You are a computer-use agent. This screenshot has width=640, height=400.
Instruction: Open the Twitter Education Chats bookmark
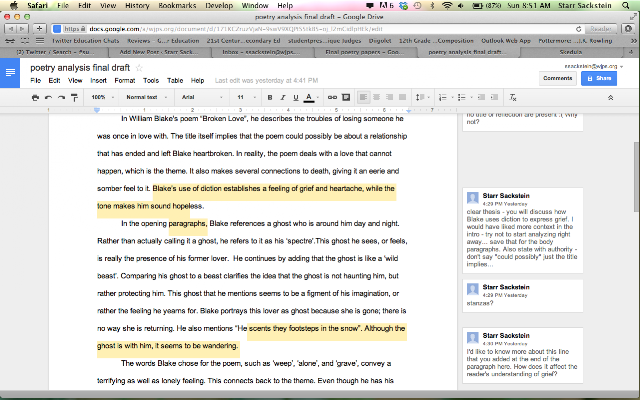pyautogui.click(x=86, y=40)
